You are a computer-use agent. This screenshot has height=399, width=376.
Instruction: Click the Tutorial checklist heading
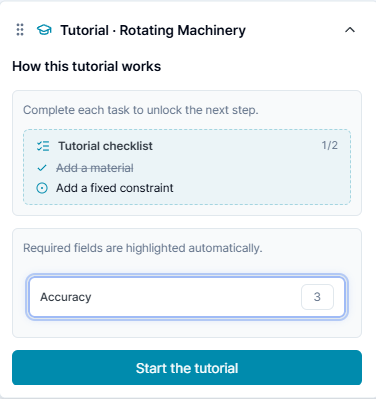pos(105,146)
